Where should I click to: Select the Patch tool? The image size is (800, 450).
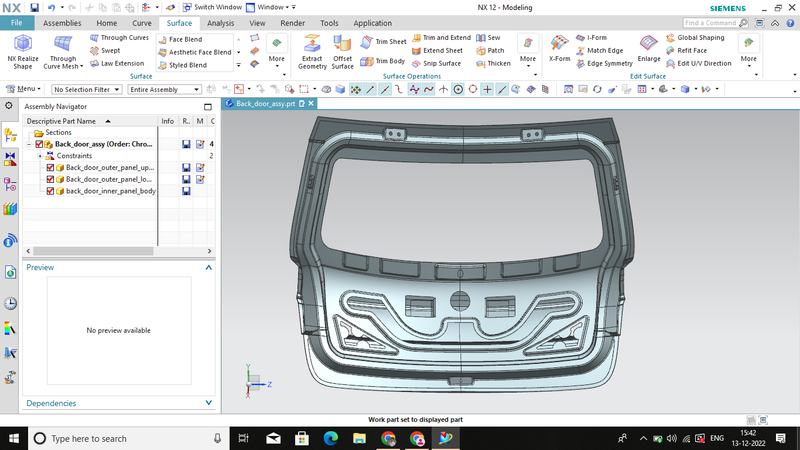click(490, 51)
